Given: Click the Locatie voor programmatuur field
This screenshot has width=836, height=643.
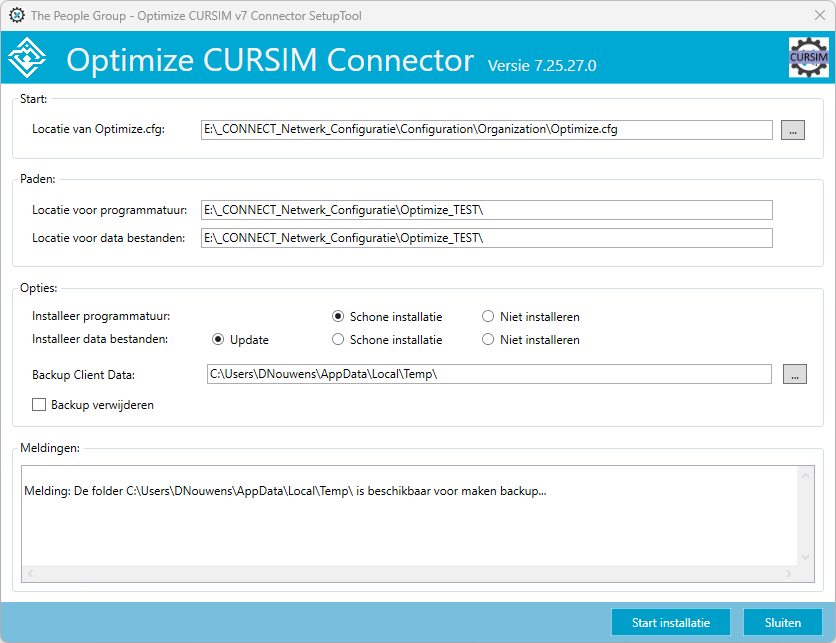Looking at the screenshot, I should (x=487, y=210).
